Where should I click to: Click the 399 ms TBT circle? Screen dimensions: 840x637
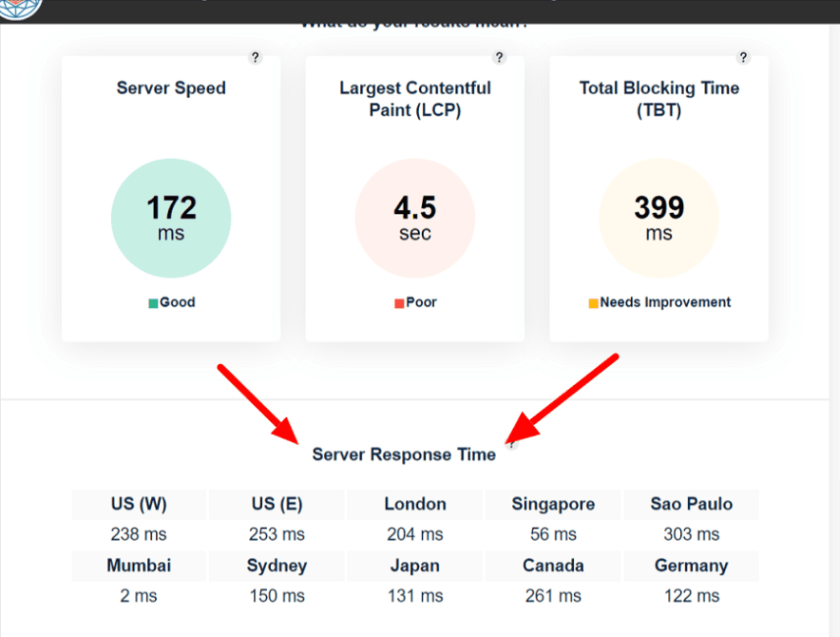point(659,218)
